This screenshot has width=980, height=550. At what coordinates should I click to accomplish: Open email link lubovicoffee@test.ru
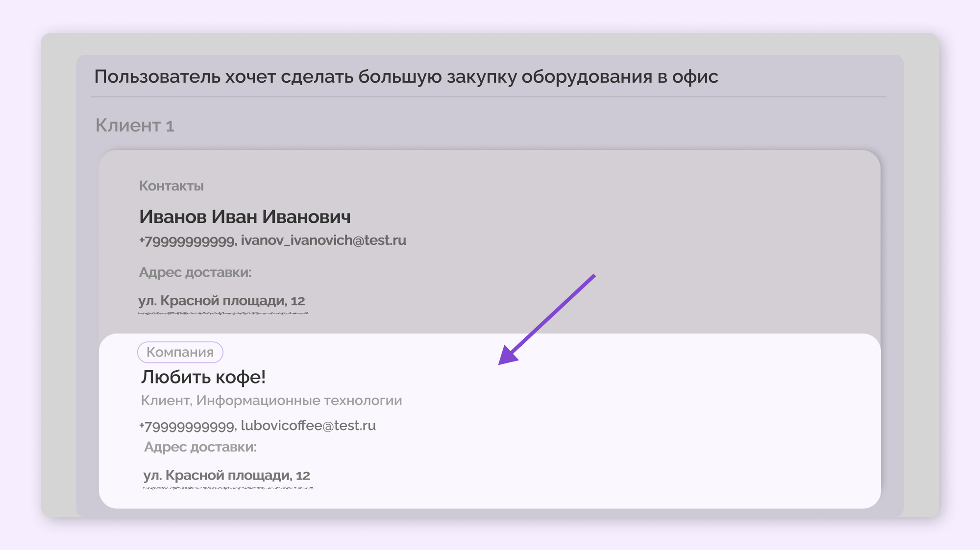tap(308, 426)
